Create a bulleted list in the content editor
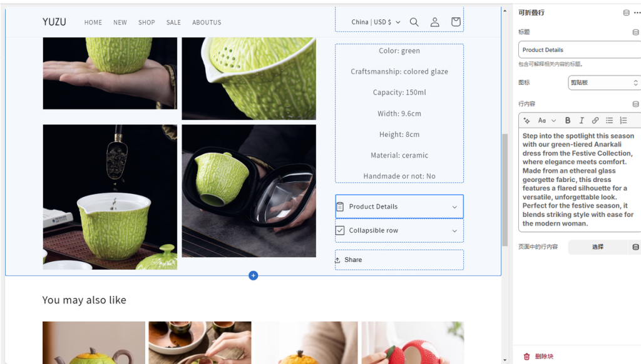This screenshot has width=641, height=364. pos(609,120)
